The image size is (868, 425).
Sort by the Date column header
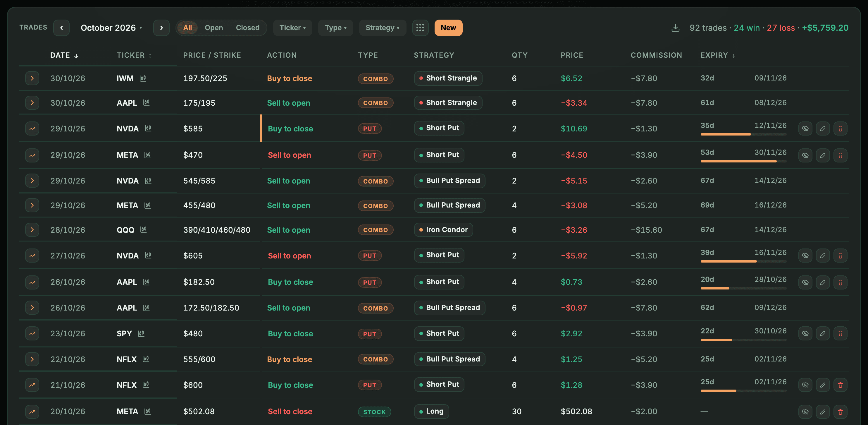tap(64, 55)
